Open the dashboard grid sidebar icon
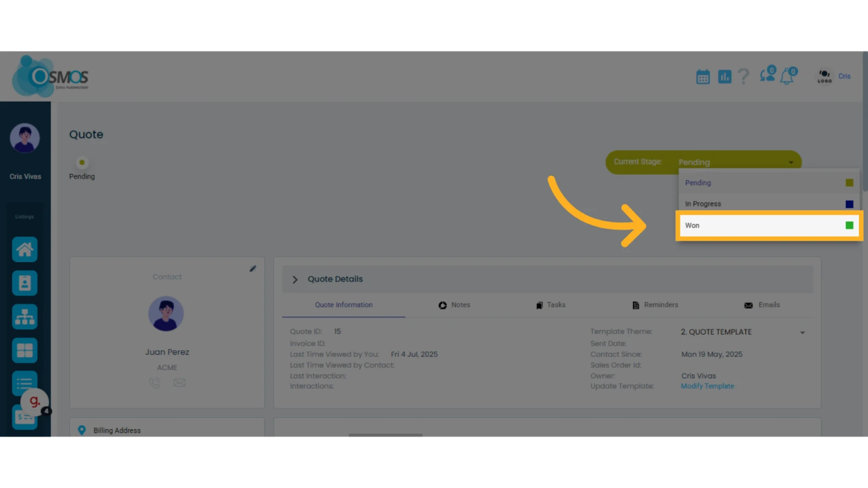This screenshot has width=868, height=488. (x=25, y=351)
